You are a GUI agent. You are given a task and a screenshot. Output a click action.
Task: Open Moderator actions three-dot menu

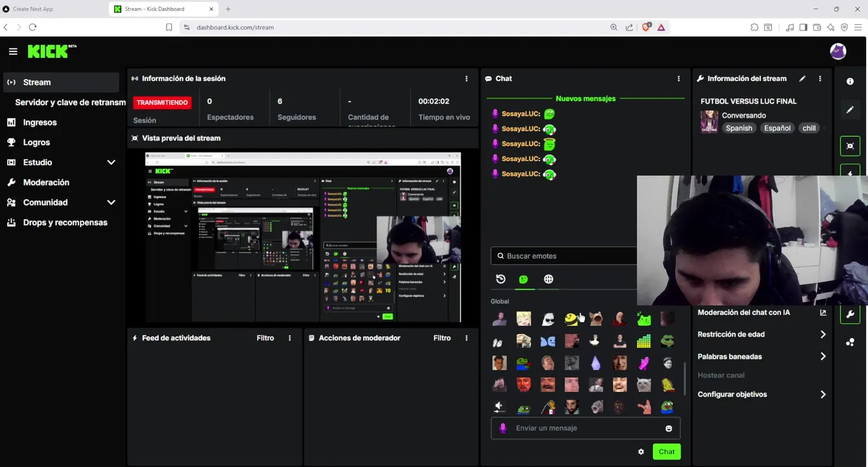466,338
